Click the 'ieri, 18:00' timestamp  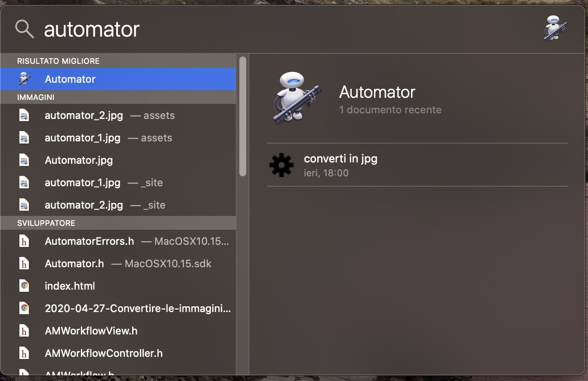(326, 173)
